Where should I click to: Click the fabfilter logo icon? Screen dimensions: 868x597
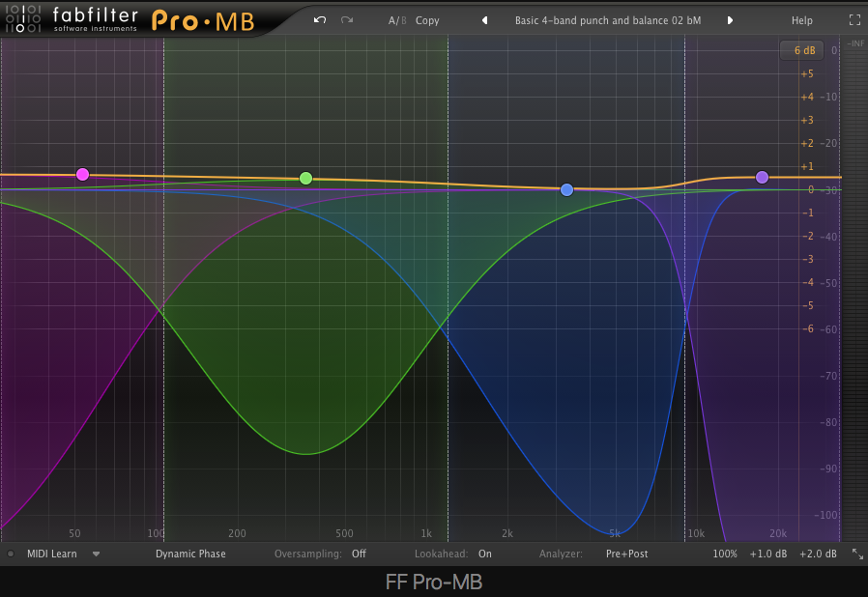pyautogui.click(x=22, y=18)
